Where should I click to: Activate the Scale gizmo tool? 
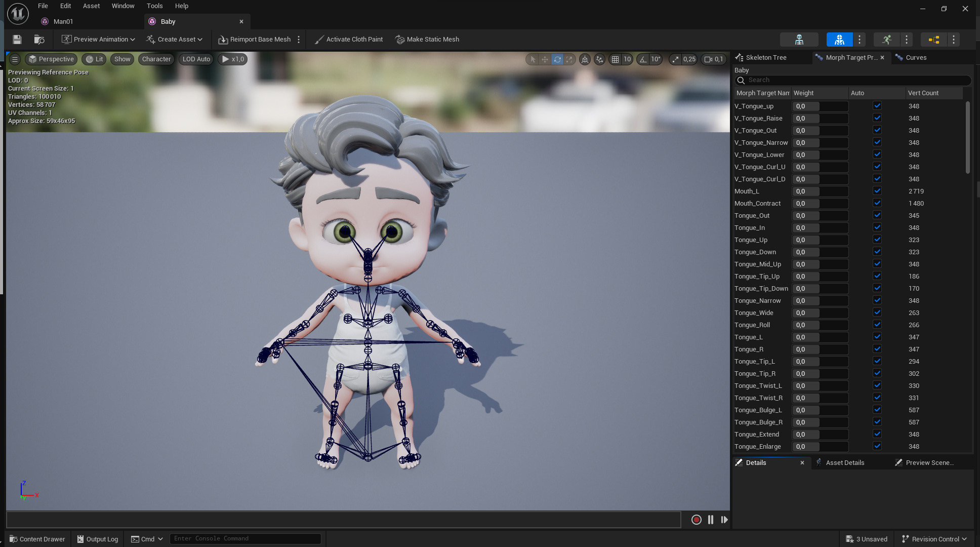569,59
